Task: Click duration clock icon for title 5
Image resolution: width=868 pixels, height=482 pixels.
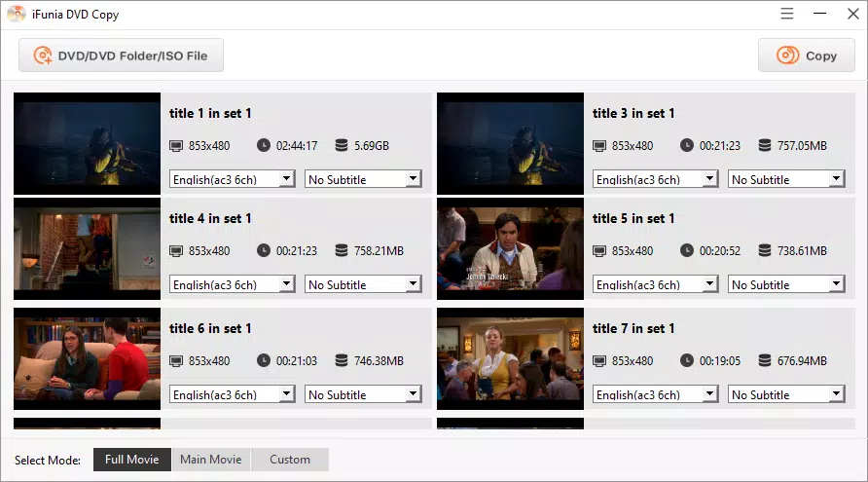Action: pyautogui.click(x=686, y=250)
